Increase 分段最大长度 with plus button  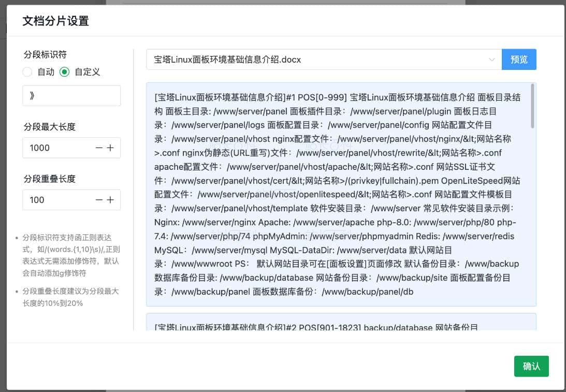(x=110, y=148)
